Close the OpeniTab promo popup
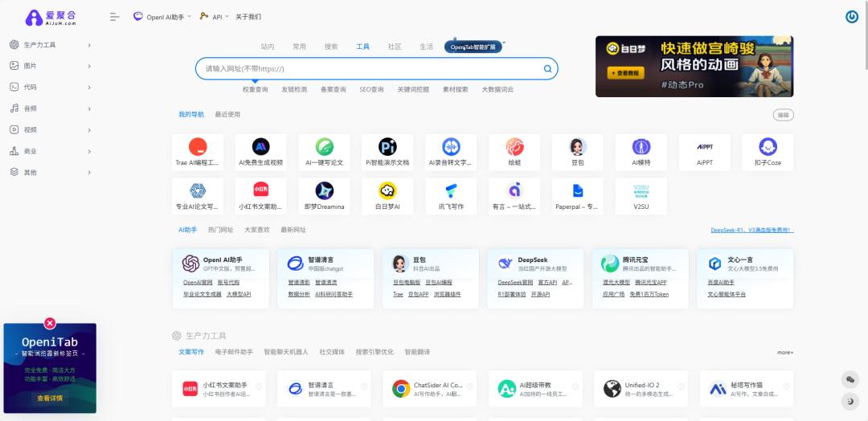The image size is (868, 421). pos(50,323)
